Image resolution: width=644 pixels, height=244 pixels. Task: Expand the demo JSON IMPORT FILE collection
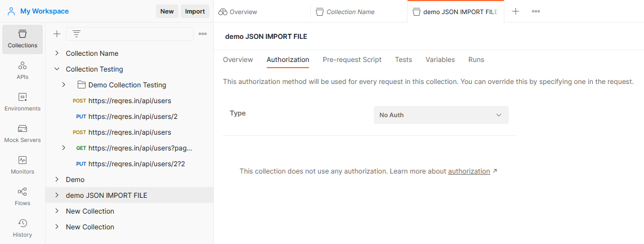click(x=57, y=195)
